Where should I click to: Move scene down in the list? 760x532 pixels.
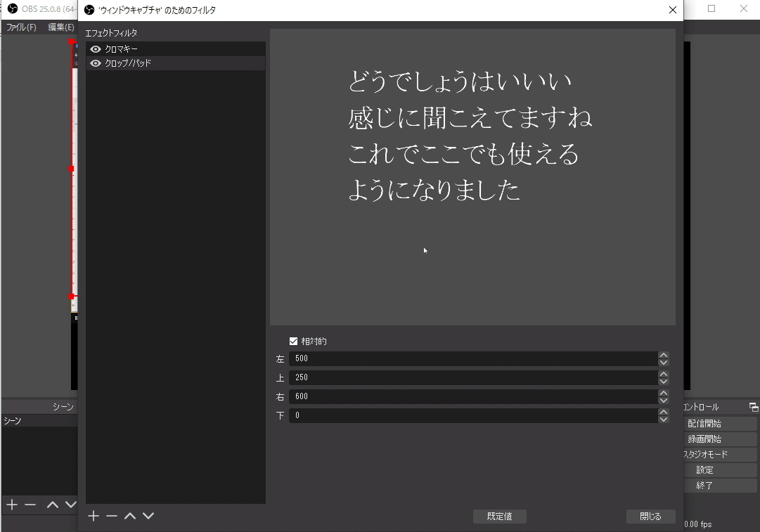(70, 504)
